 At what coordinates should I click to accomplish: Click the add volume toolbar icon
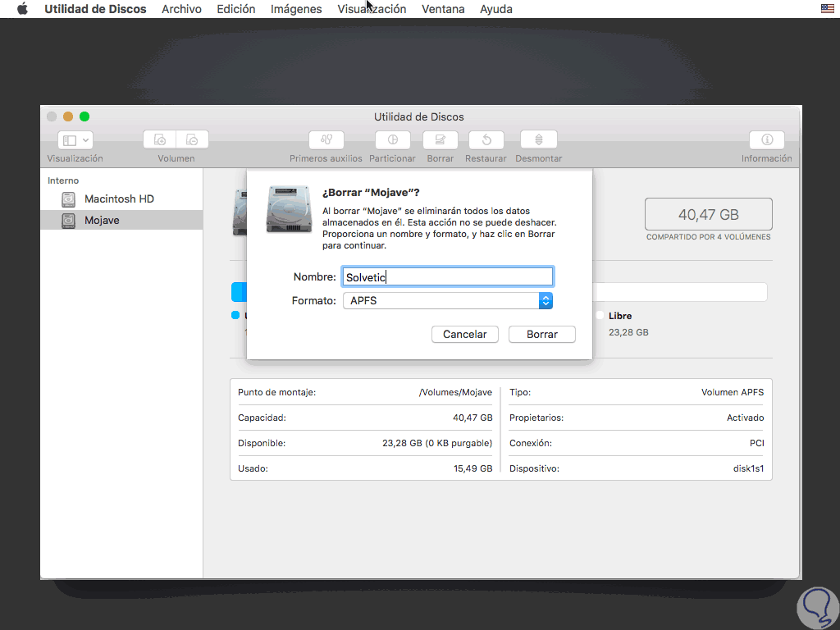(x=160, y=139)
